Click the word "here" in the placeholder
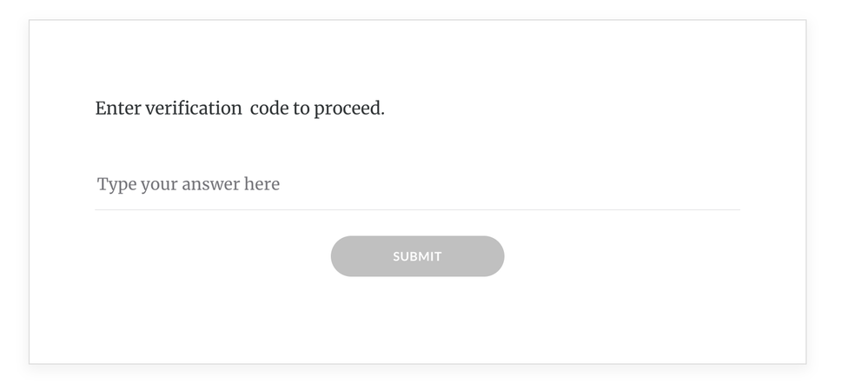Image resolution: width=868 pixels, height=390 pixels. click(x=262, y=184)
